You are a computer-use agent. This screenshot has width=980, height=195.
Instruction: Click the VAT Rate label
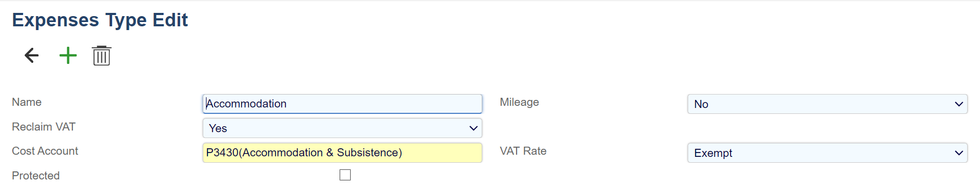[523, 151]
